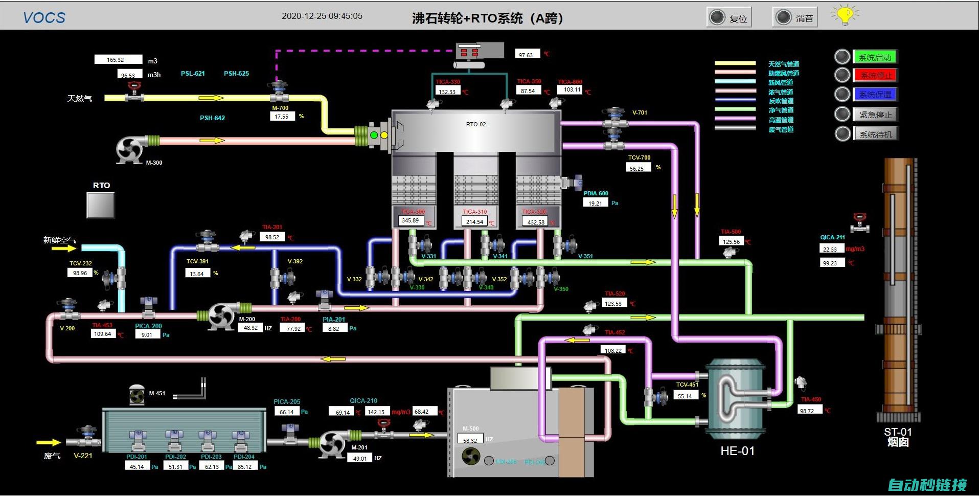Image resolution: width=980 pixels, height=496 pixels.
Task: Toggle the indicator beside 系统待机
Action: pos(842,133)
